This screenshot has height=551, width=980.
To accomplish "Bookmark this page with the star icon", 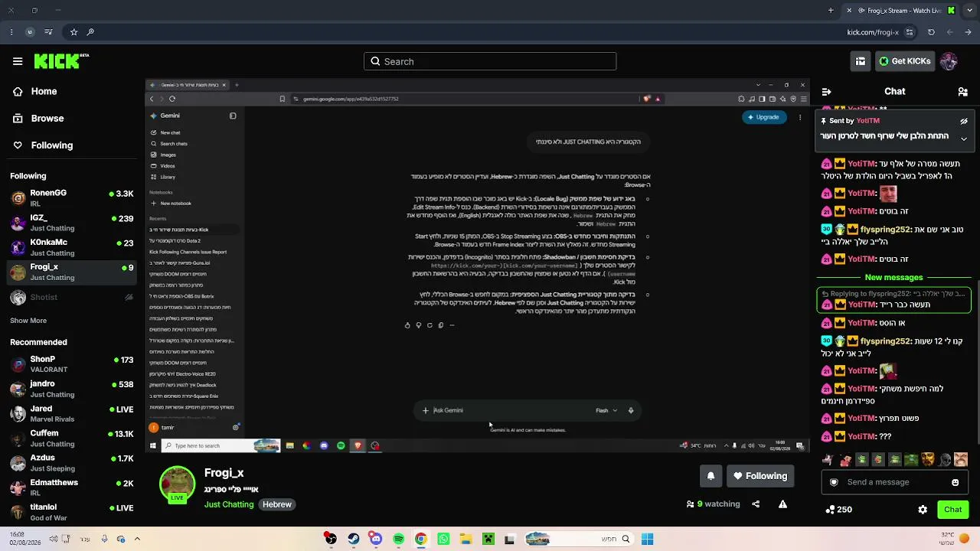I will [73, 32].
